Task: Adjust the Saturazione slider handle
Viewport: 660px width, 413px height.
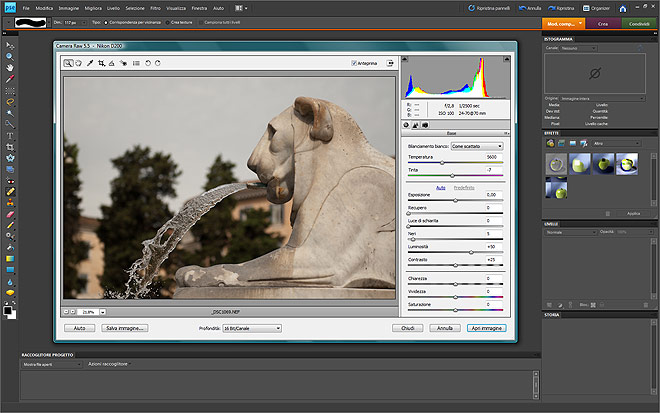Action: tap(455, 310)
